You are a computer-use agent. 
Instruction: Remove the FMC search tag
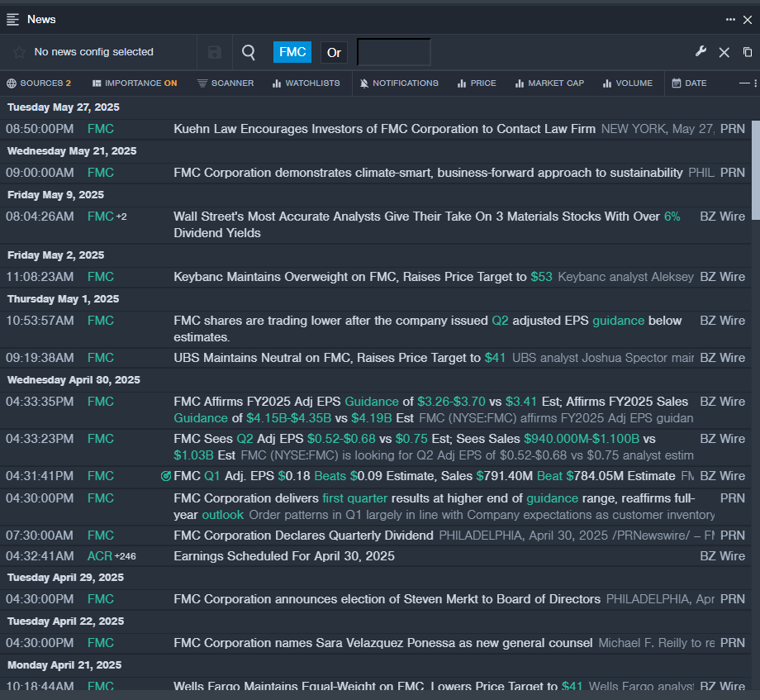[292, 52]
